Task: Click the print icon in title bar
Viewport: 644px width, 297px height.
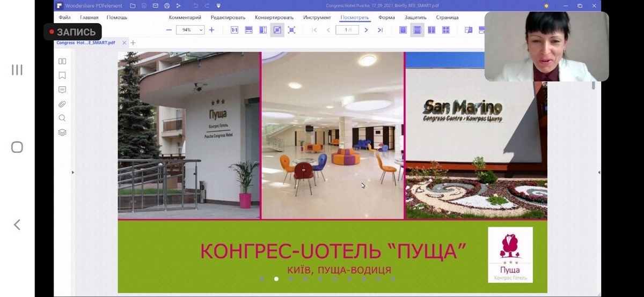Action: coord(167,6)
